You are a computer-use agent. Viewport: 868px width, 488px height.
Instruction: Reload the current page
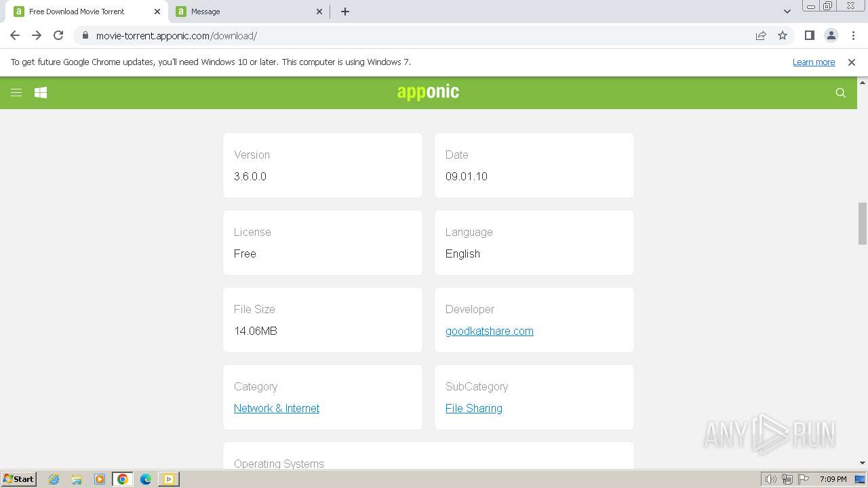(x=58, y=35)
